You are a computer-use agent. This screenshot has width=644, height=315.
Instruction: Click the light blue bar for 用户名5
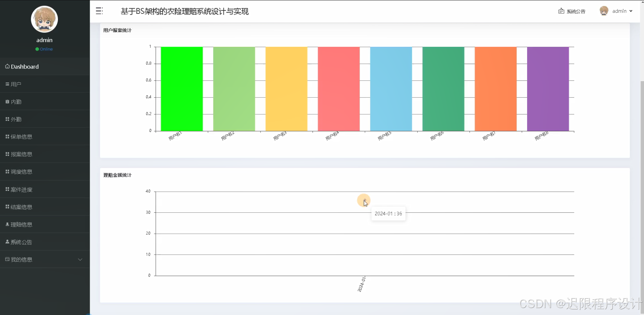[x=391, y=89]
